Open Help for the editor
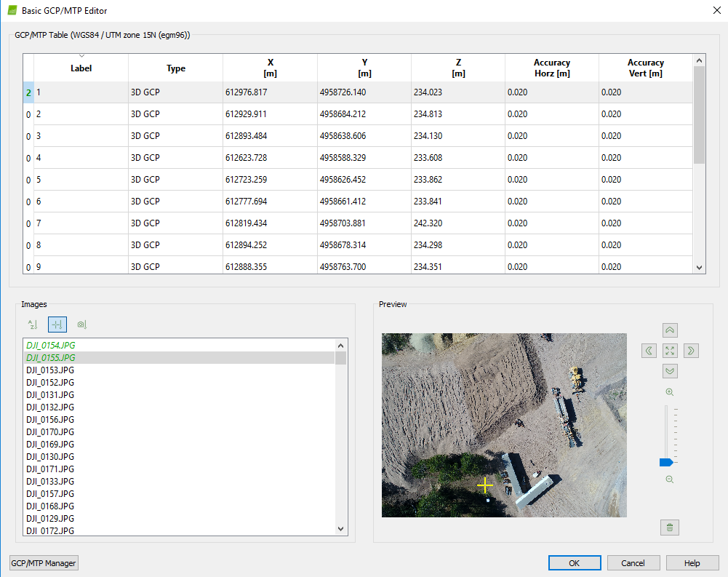728x577 pixels. [x=692, y=563]
